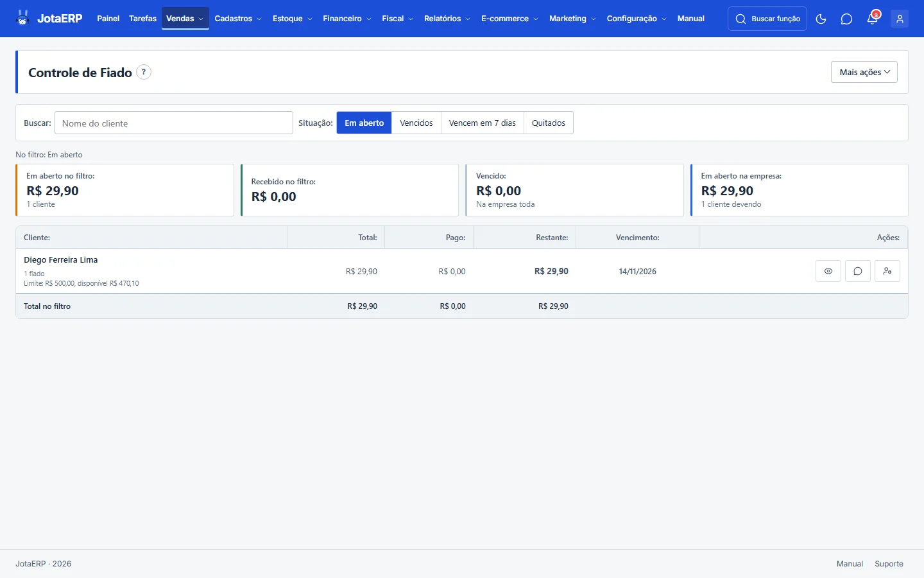
Task: Open the notifications bell icon
Action: [872, 19]
